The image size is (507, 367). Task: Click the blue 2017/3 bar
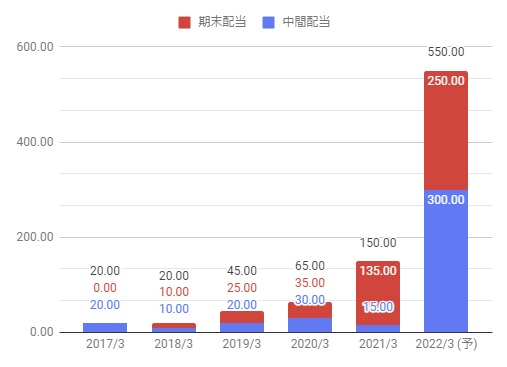(105, 327)
